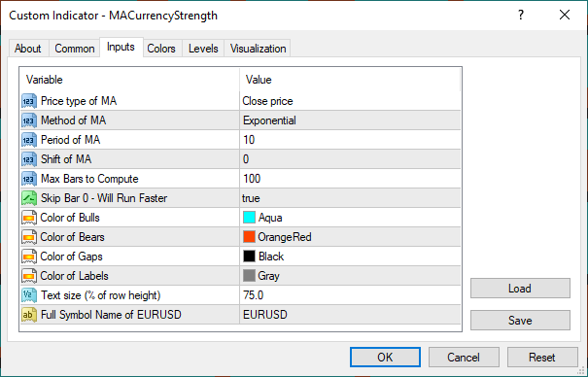Screen dimensions: 588x377
Task: Click the Cancel button
Action: coord(464,358)
